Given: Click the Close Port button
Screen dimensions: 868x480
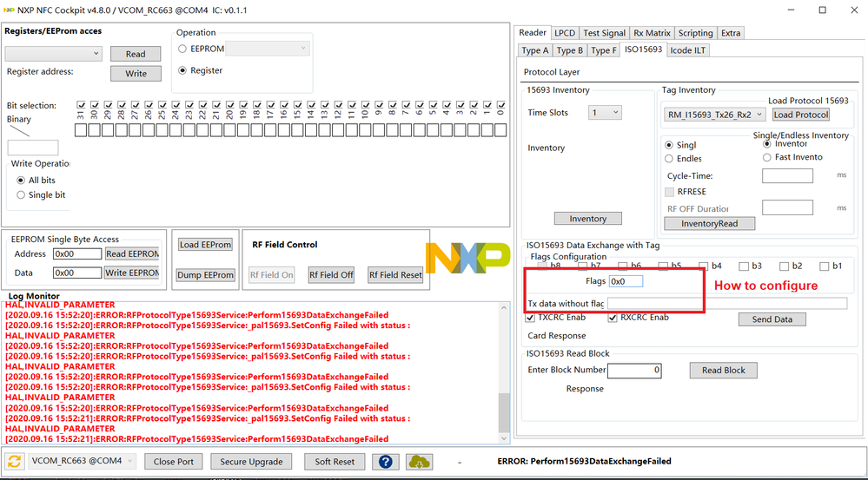Looking at the screenshot, I should [173, 461].
